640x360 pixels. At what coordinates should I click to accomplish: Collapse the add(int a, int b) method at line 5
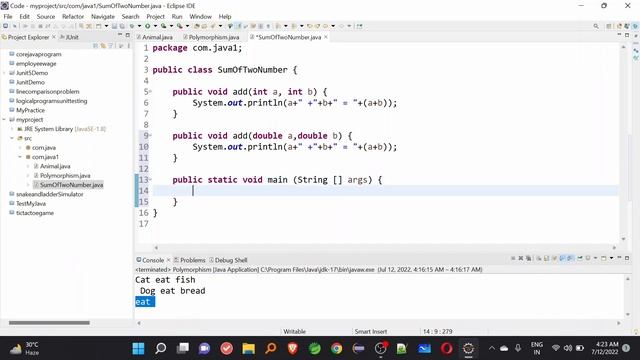[x=151, y=91]
